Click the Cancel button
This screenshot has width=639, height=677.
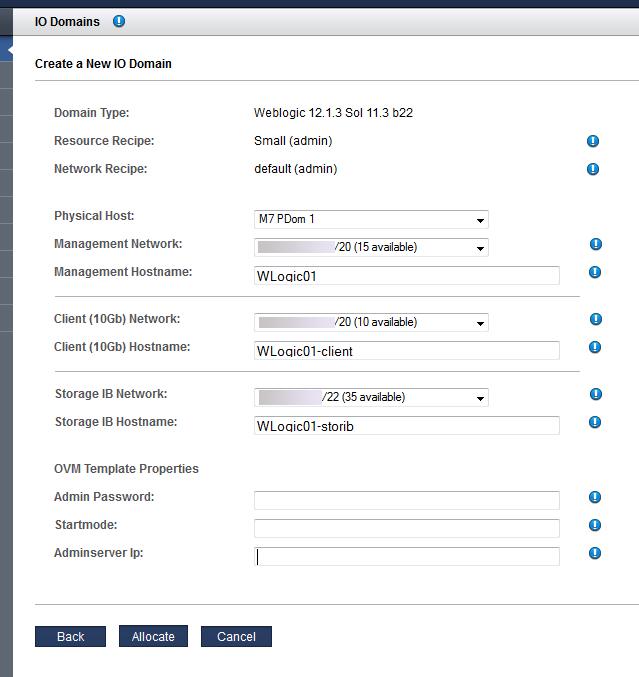click(236, 636)
